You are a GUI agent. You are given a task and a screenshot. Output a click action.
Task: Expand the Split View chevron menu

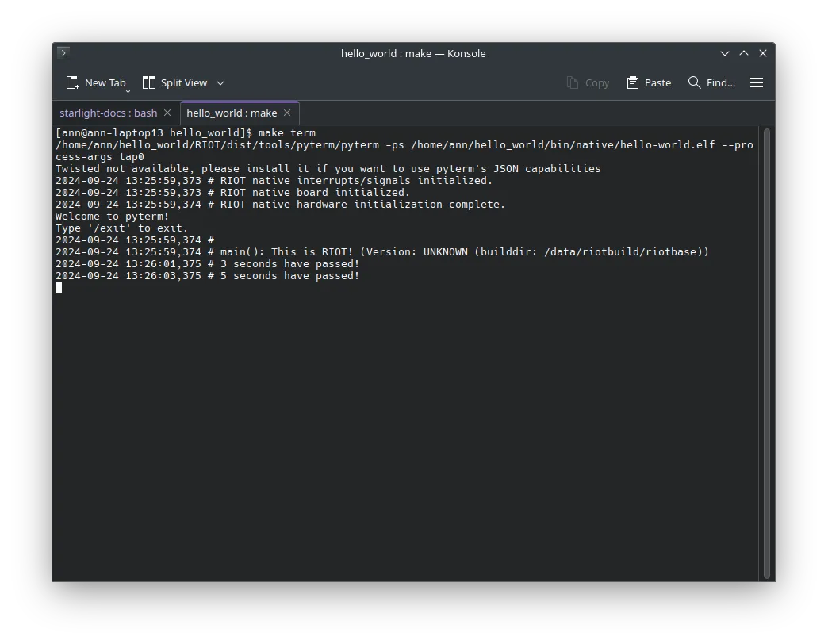pyautogui.click(x=220, y=82)
